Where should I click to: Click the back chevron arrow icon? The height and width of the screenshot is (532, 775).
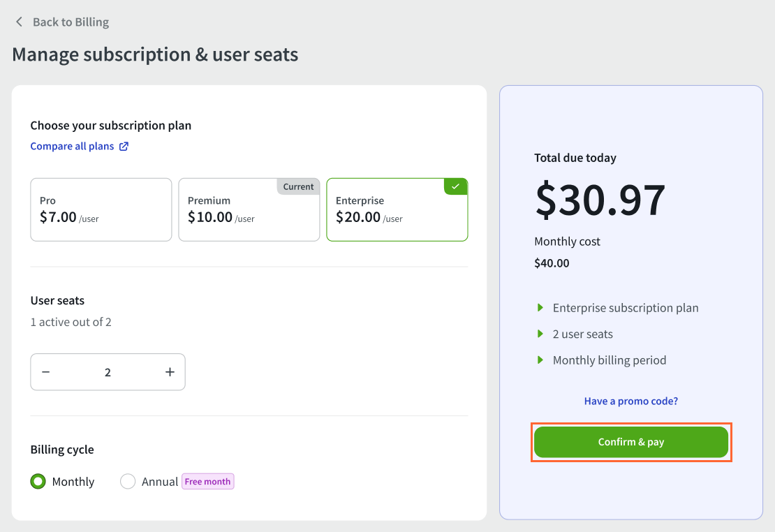pos(19,22)
